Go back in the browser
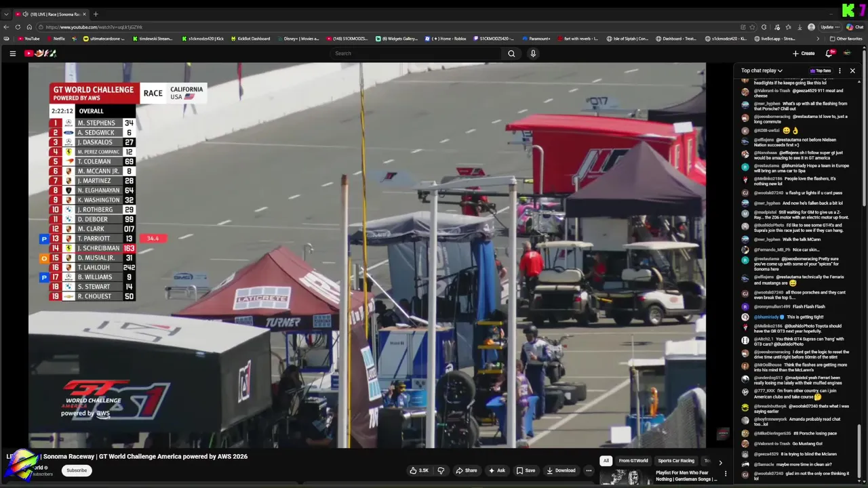868x488 pixels. [6, 27]
